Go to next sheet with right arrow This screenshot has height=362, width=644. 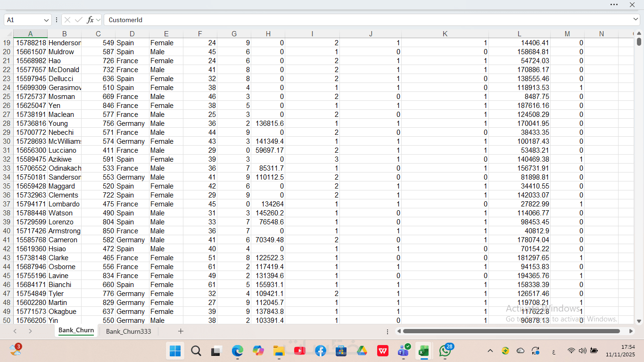pos(30,331)
